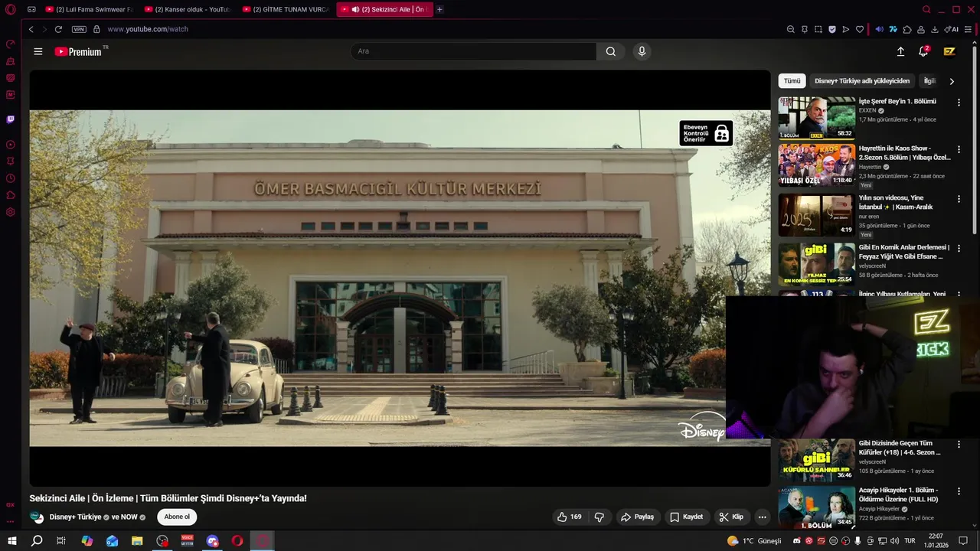Viewport: 980px width, 551px height.
Task: Open options menu for Hayrettin ile Kaos Show
Action: [x=959, y=149]
